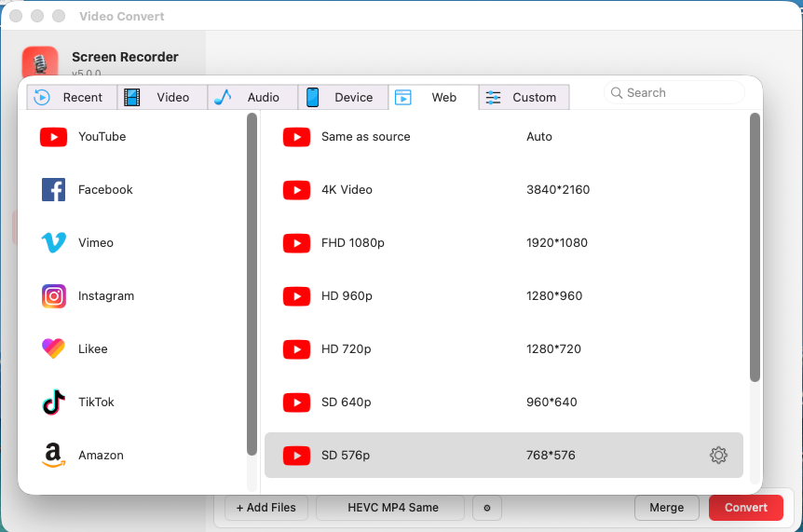Pick the Vimeo logo icon
Image resolution: width=803 pixels, height=532 pixels.
(x=53, y=242)
